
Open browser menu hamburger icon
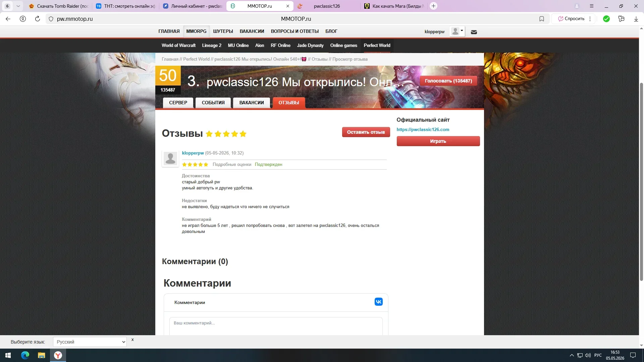(x=592, y=6)
